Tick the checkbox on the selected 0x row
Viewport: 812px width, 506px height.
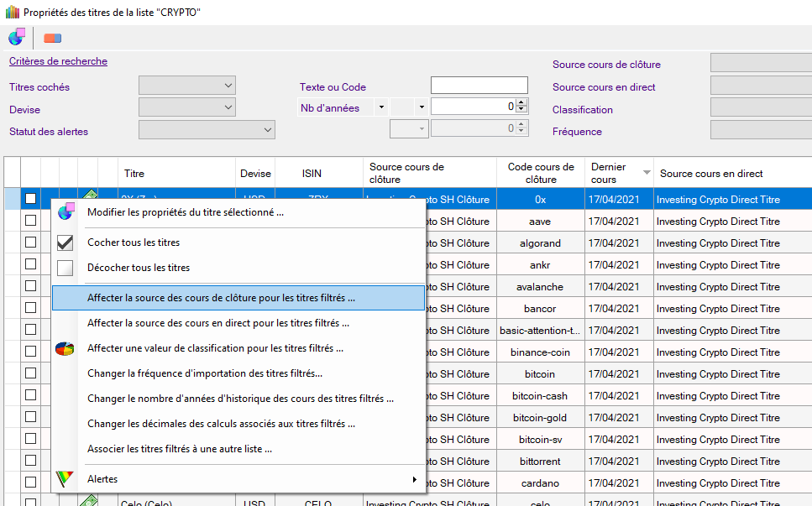[30, 199]
